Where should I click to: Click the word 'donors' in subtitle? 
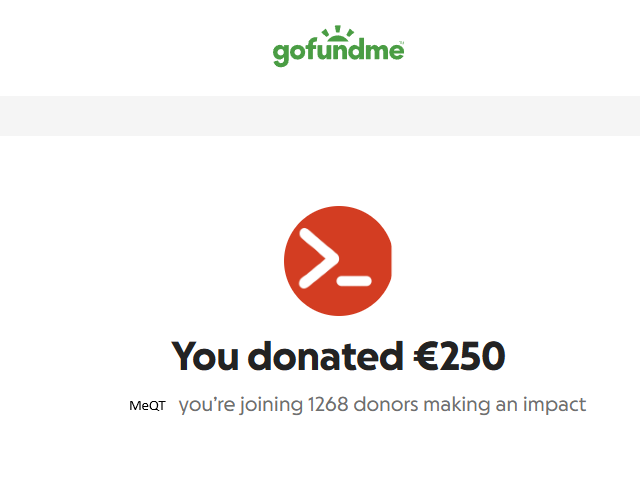(386, 405)
